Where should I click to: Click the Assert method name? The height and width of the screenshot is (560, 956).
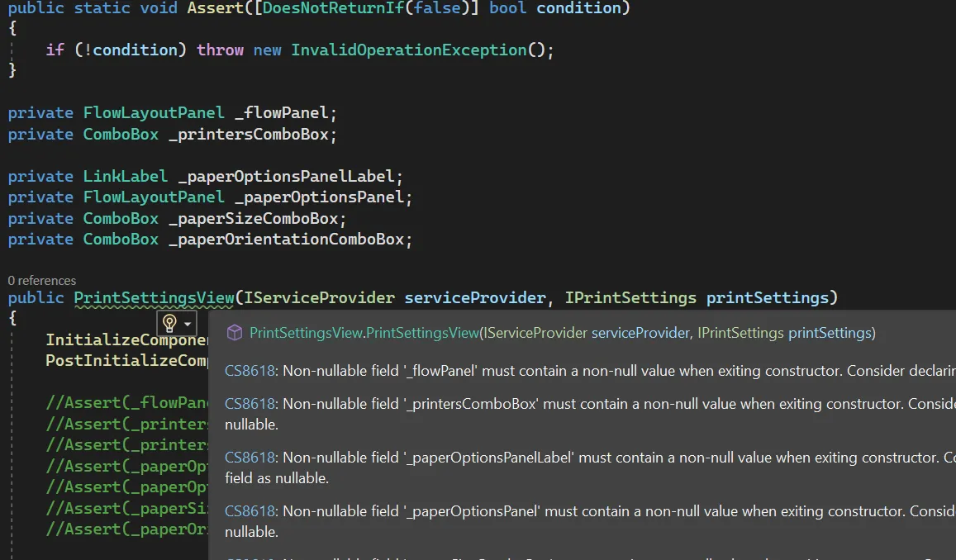[215, 8]
